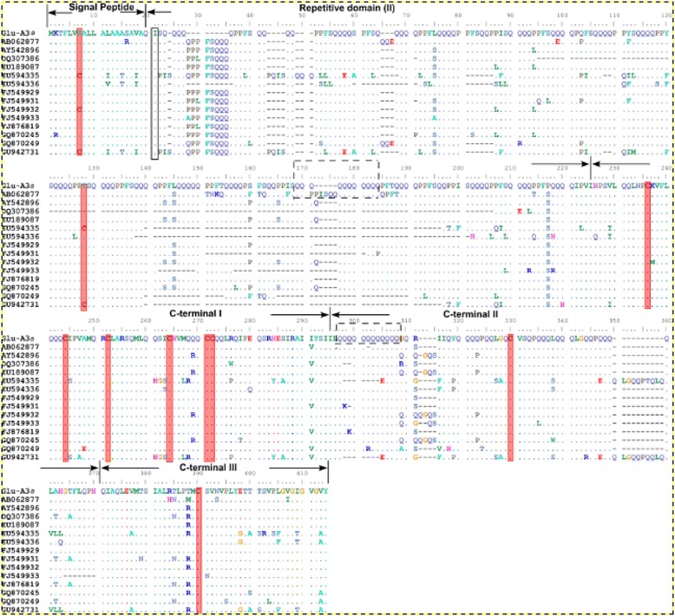Viewport: 675px width, 616px height.
Task: Click the C-terminal III label
Action: pyautogui.click(x=210, y=467)
